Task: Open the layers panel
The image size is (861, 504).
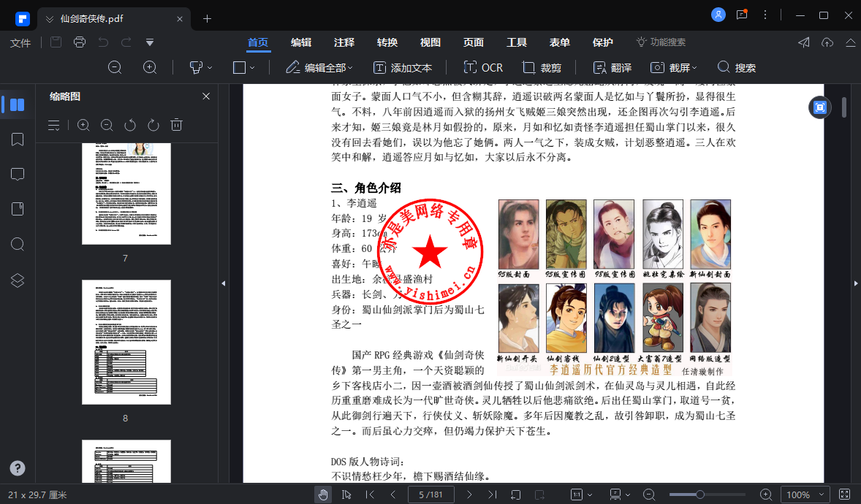Action: pos(18,280)
